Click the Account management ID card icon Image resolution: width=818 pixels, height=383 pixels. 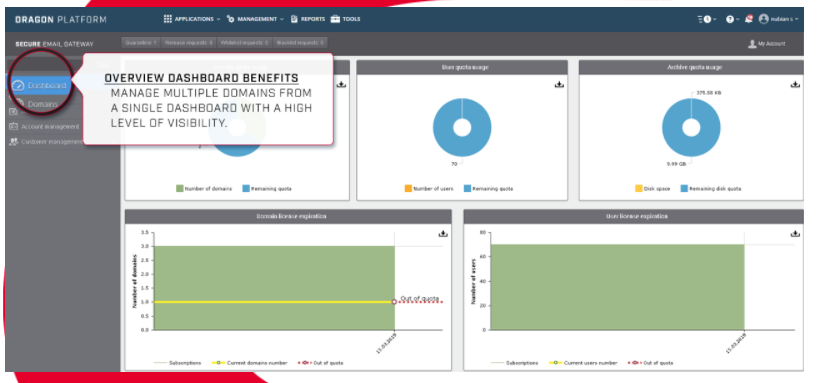pos(14,126)
